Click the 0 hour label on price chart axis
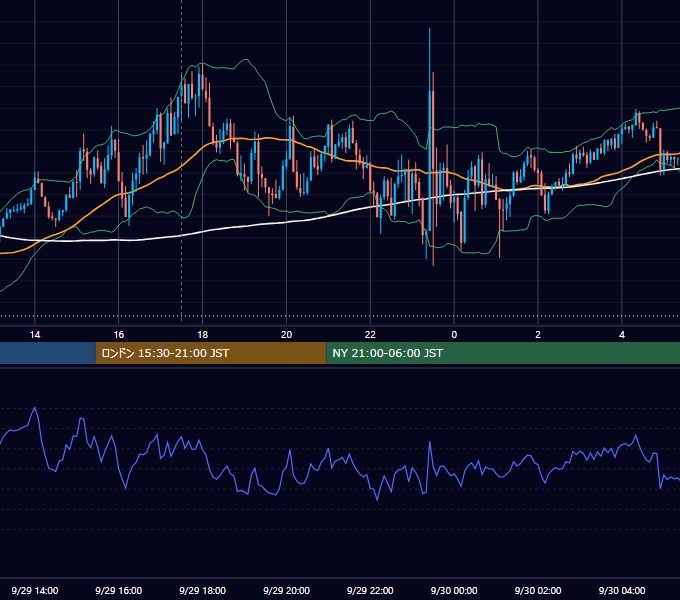This screenshot has height=600, width=680. tap(454, 335)
